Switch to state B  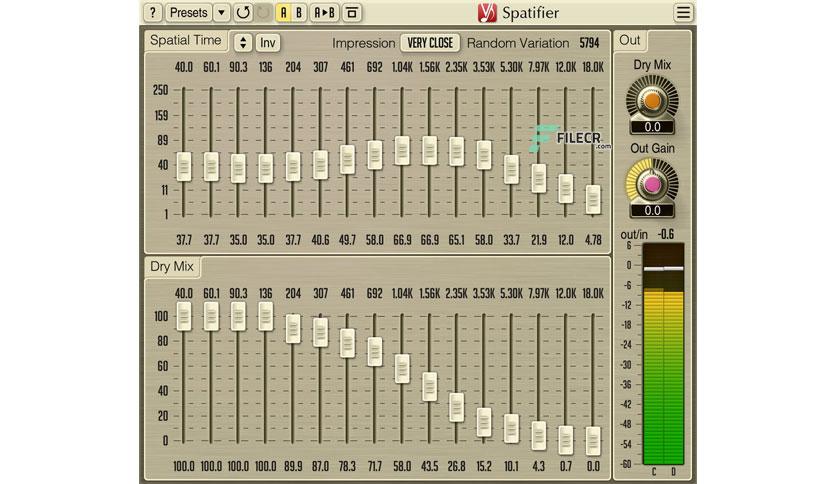click(299, 13)
